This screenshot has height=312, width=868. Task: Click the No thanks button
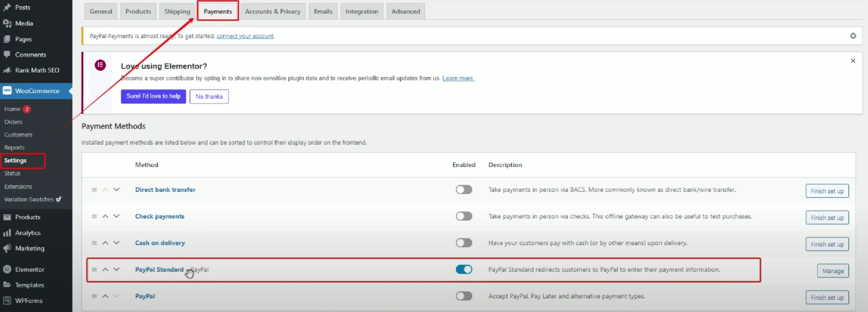coord(209,96)
